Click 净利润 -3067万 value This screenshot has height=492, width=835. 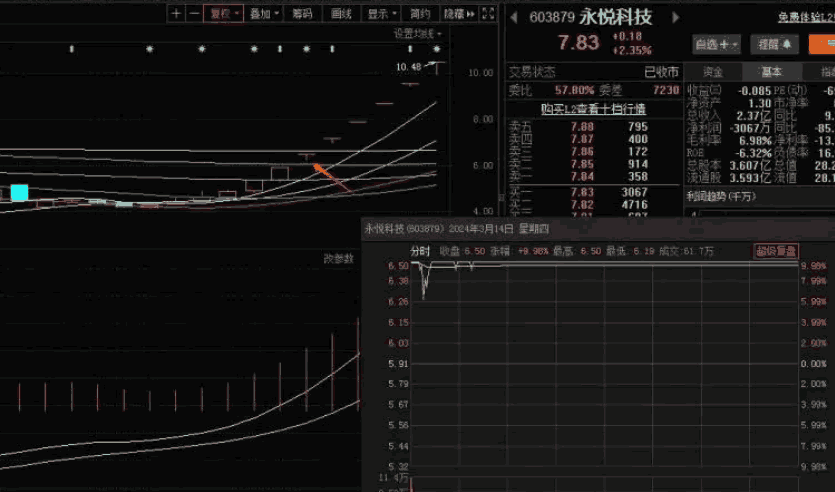coord(750,128)
